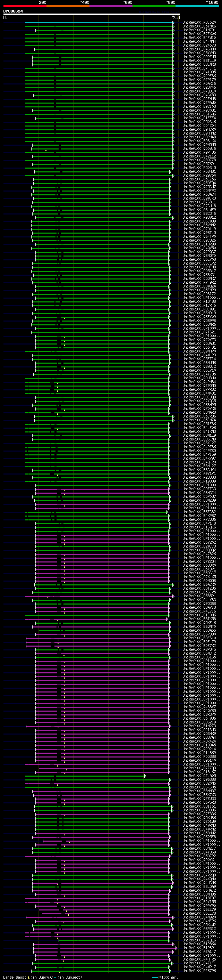Select hit label UniRef100_Q5UBX0
The image size is (222, 980).
199,565
